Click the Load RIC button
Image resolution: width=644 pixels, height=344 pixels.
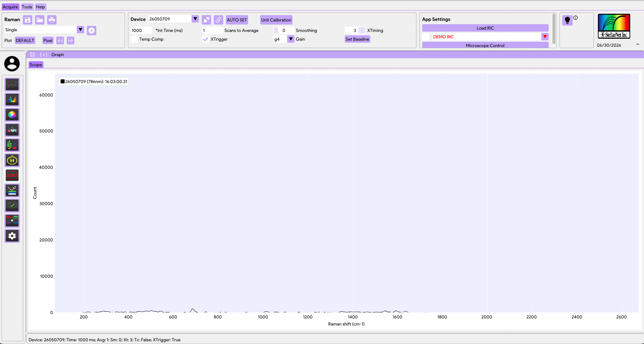pos(485,28)
